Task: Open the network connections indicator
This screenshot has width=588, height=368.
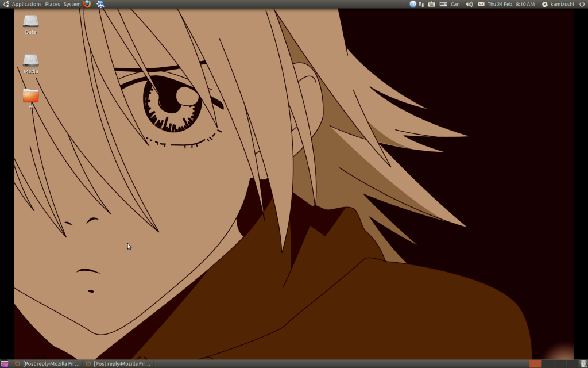Action: pos(421,4)
